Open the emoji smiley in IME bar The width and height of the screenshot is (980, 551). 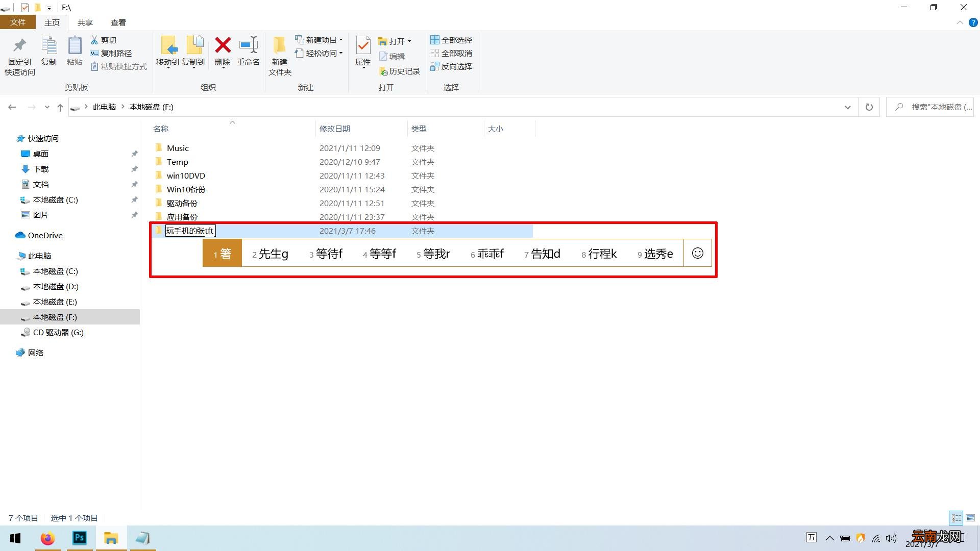point(698,253)
